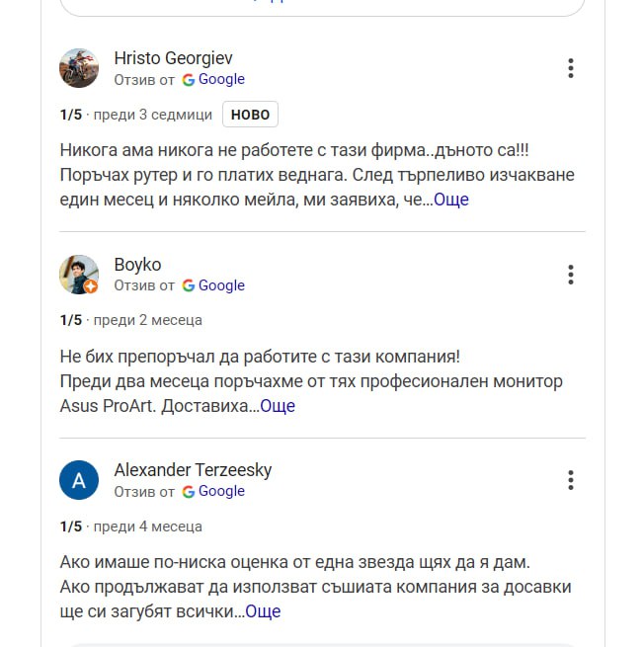This screenshot has height=647, width=644.
Task: Click the local guide badge on Boyko's avatar
Action: pyautogui.click(x=91, y=287)
